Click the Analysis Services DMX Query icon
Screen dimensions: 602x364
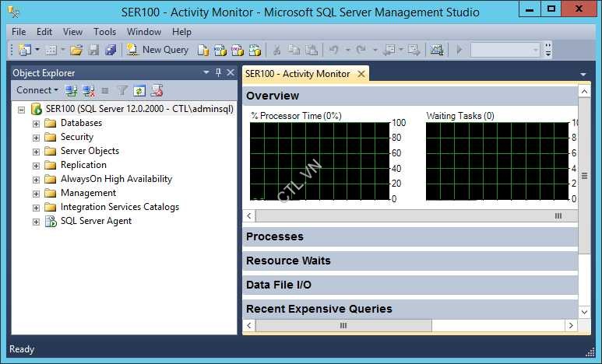pos(238,50)
